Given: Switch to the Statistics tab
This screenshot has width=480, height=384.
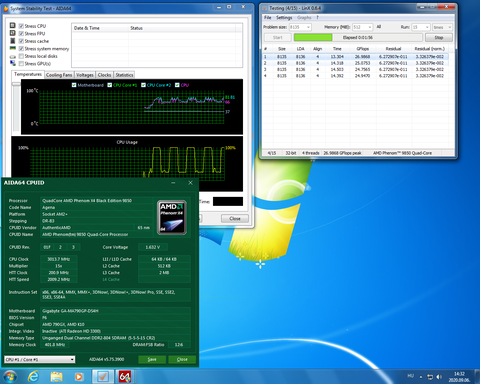Looking at the screenshot, I should click(124, 75).
